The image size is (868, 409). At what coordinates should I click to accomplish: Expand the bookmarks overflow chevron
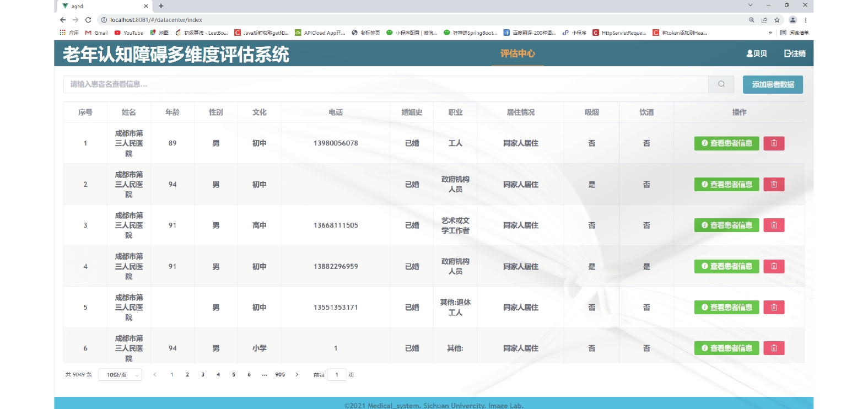tap(770, 33)
